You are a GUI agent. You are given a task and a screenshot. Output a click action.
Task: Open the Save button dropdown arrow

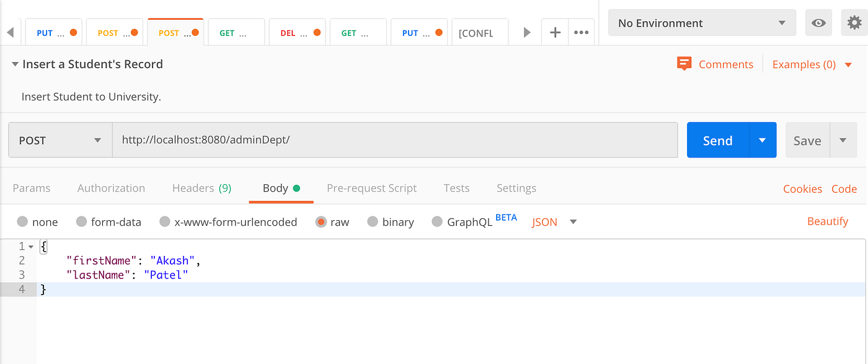[x=844, y=140]
